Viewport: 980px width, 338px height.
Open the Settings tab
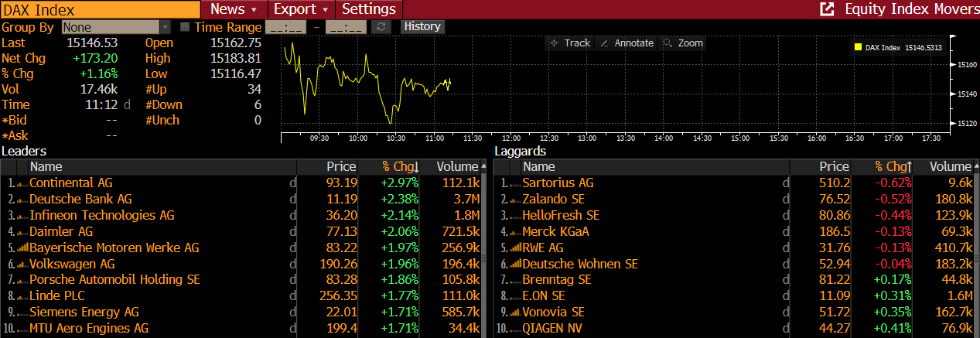click(x=369, y=9)
